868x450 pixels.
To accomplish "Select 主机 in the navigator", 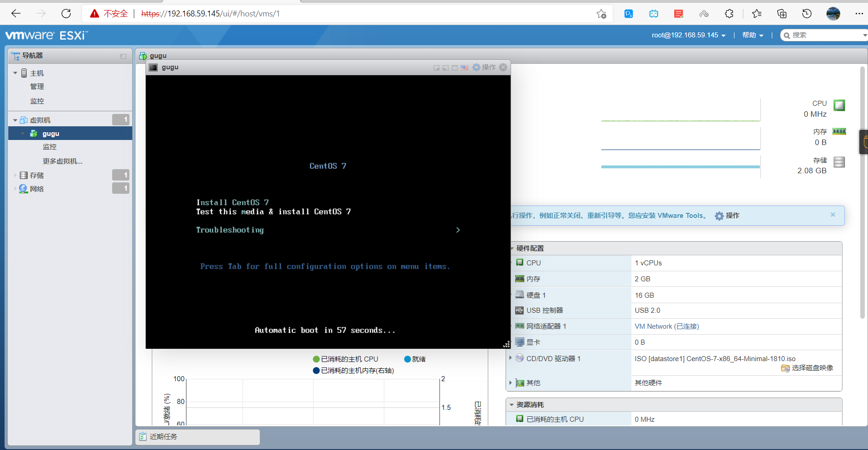I will [37, 73].
